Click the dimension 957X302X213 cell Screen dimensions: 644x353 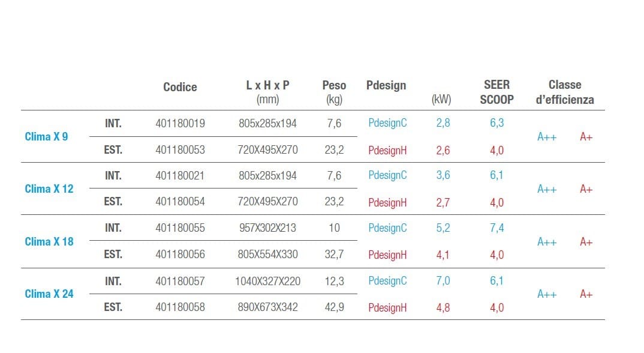click(267, 228)
